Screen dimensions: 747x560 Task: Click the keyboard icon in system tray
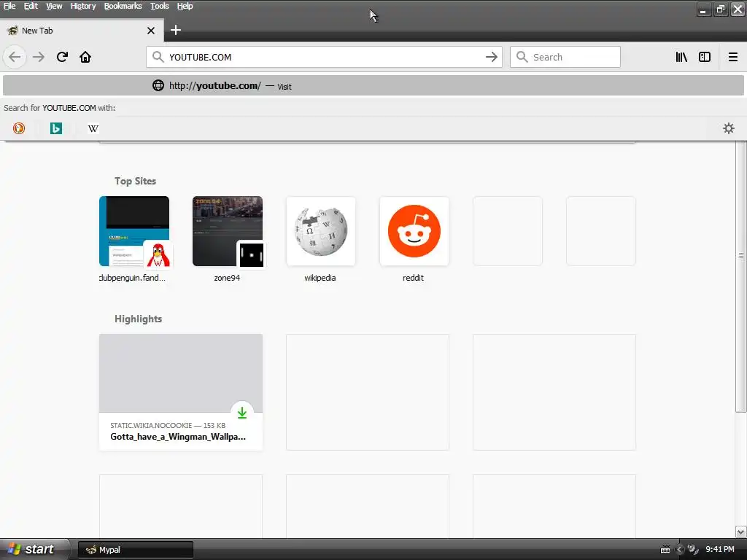665,550
